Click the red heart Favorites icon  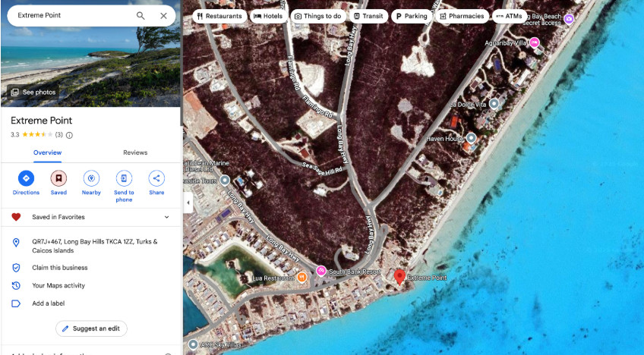point(16,217)
